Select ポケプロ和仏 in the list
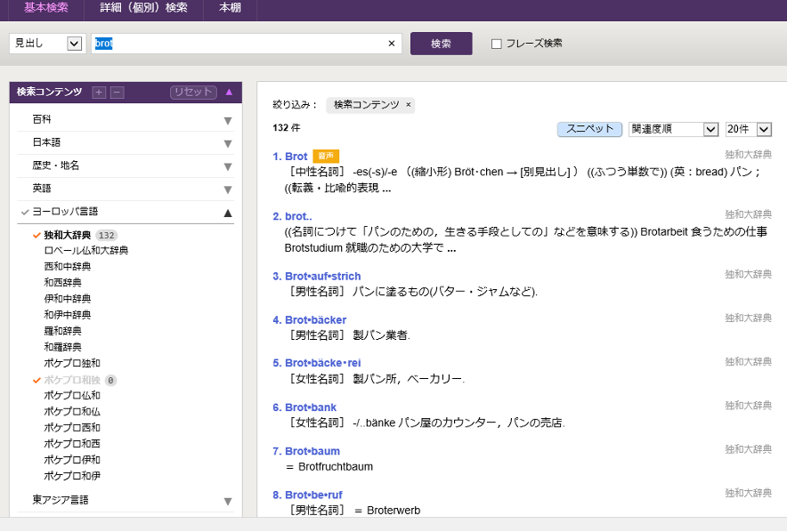Viewport: 787px width, 532px height. pyautogui.click(x=72, y=412)
